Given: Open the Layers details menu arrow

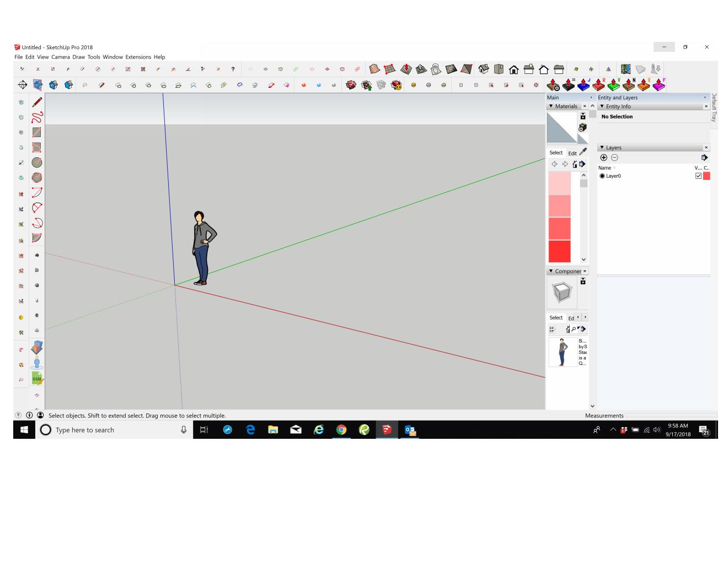Looking at the screenshot, I should (x=704, y=157).
